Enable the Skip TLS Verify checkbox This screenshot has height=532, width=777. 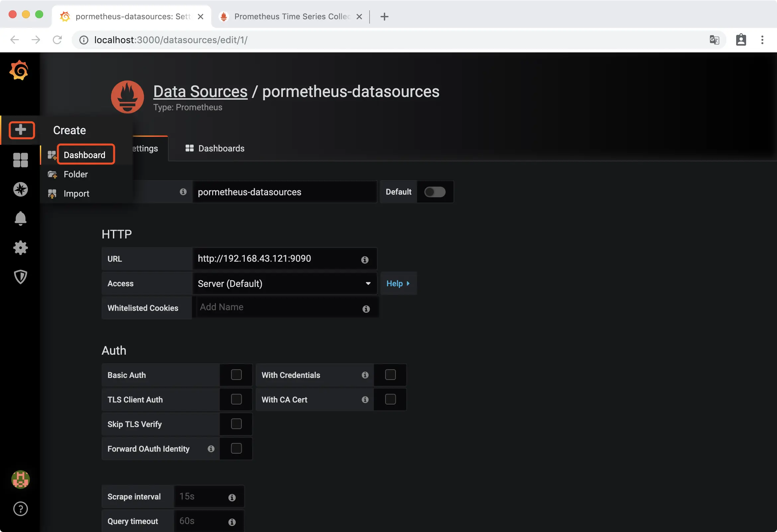(x=236, y=424)
